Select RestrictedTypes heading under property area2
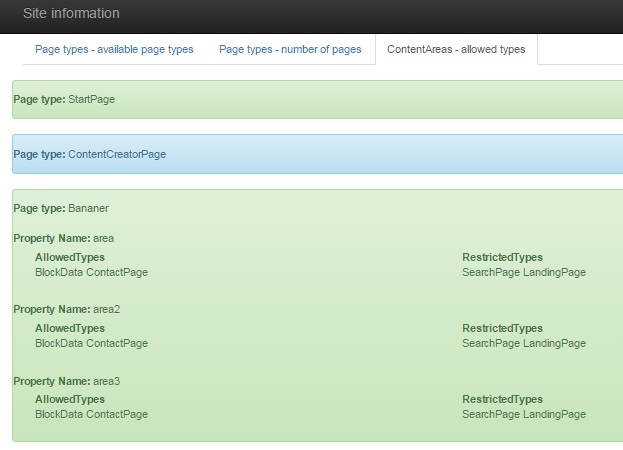 point(502,329)
